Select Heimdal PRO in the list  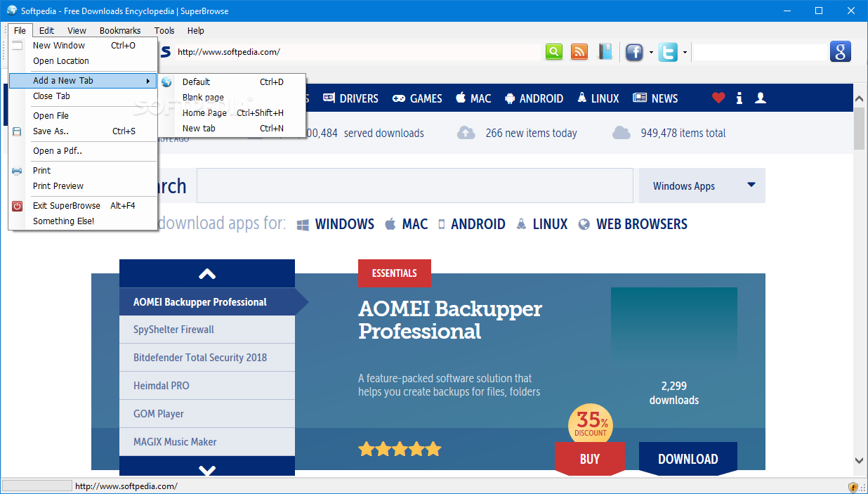pos(207,386)
